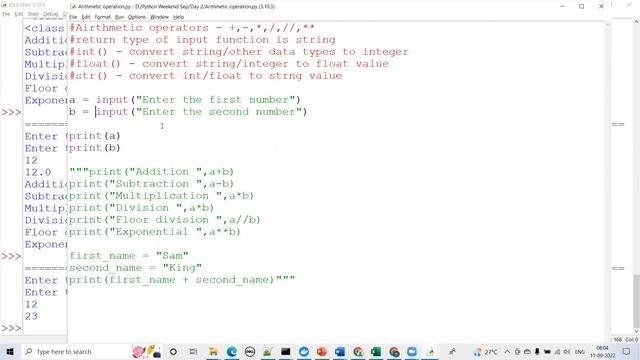This screenshot has width=640, height=360.
Task: Open the Format menu
Action: 102,17
